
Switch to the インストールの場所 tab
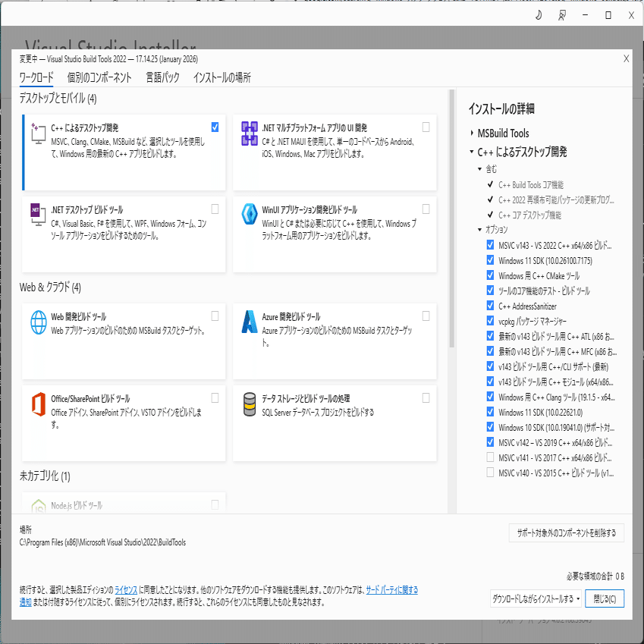pyautogui.click(x=221, y=77)
